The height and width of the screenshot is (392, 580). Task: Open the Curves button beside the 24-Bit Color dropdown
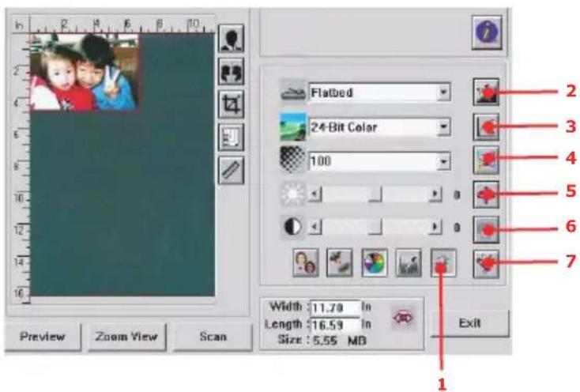[486, 126]
